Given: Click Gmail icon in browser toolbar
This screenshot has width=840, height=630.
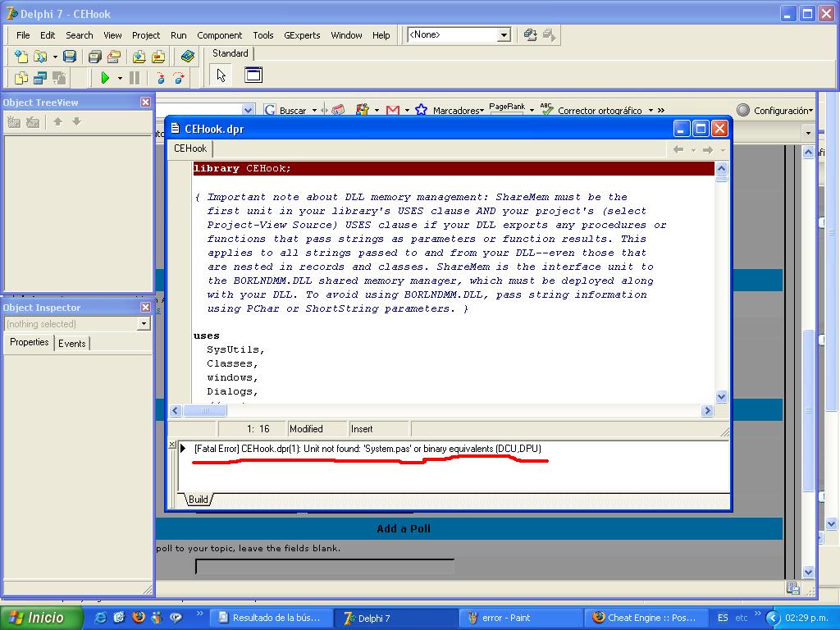Looking at the screenshot, I should 393,111.
